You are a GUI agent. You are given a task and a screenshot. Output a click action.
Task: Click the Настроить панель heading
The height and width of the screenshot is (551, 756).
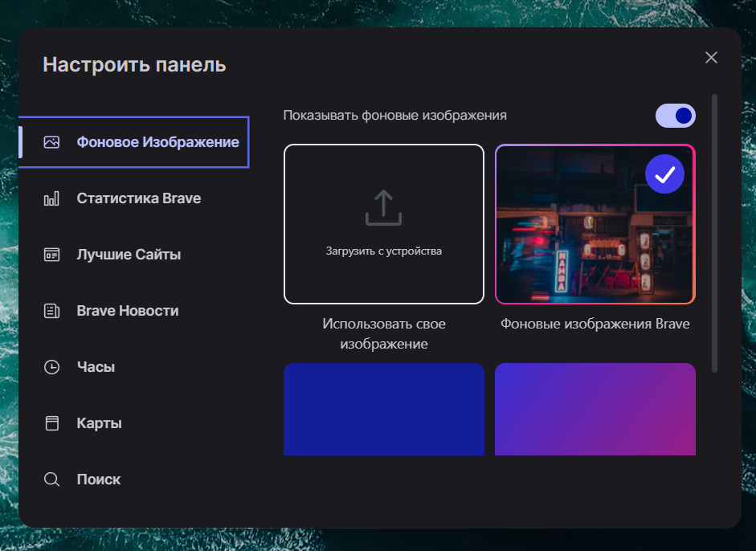tap(134, 64)
